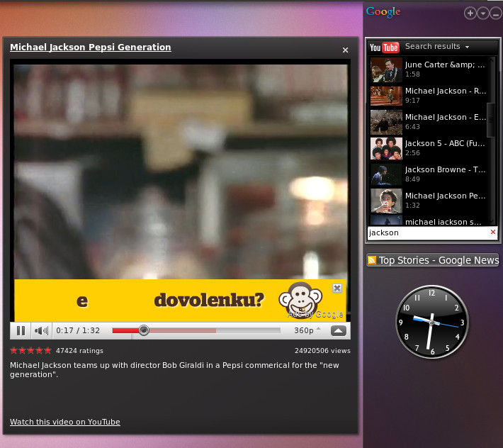Close the Michael Jackson Pepsi video panel
The image size is (503, 448).
(x=345, y=50)
